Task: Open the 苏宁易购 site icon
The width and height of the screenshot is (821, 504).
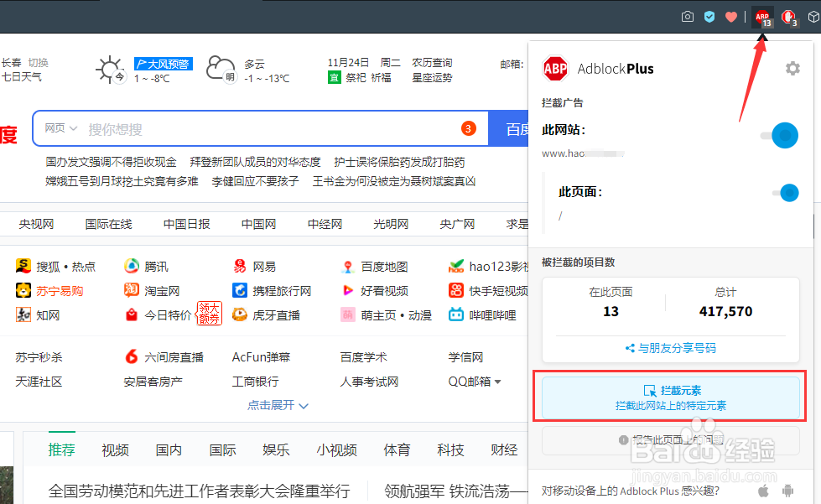Action: (x=23, y=290)
